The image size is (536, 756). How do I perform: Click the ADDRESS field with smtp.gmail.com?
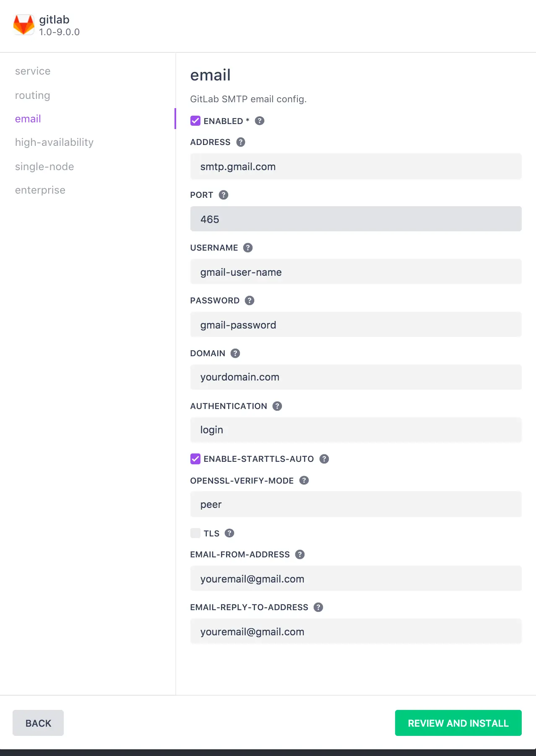coord(356,166)
